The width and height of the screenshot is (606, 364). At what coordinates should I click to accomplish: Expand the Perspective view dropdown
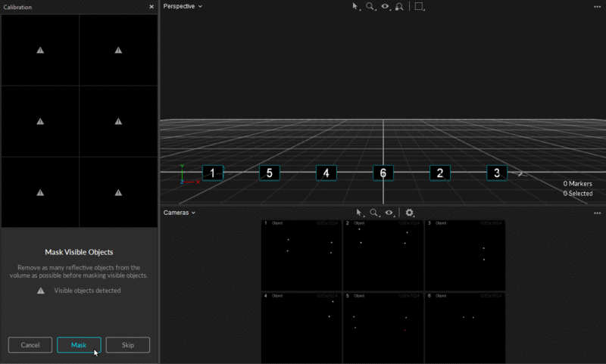coord(183,6)
